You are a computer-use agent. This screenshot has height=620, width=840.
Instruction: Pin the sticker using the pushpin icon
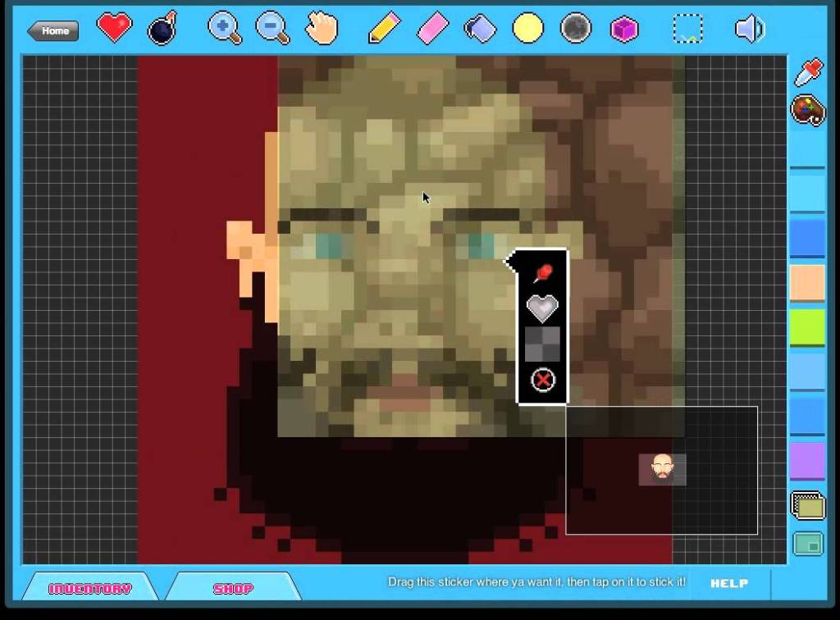click(544, 273)
